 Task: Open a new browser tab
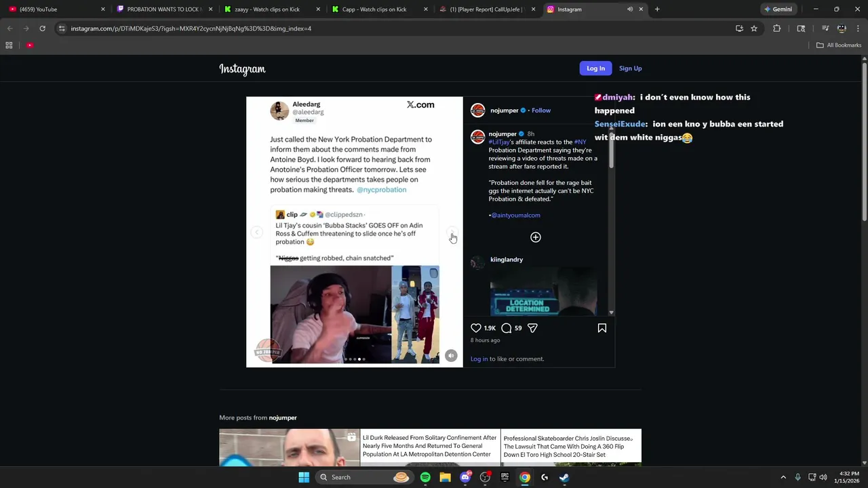pyautogui.click(x=657, y=9)
